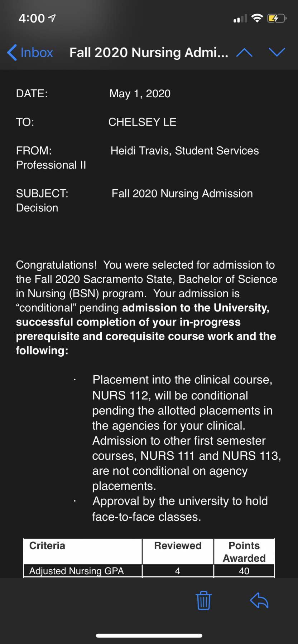Viewport: 298px width, 644px height.
Task: Tap the Adjusted Nursing GPA row
Action: tap(149, 571)
